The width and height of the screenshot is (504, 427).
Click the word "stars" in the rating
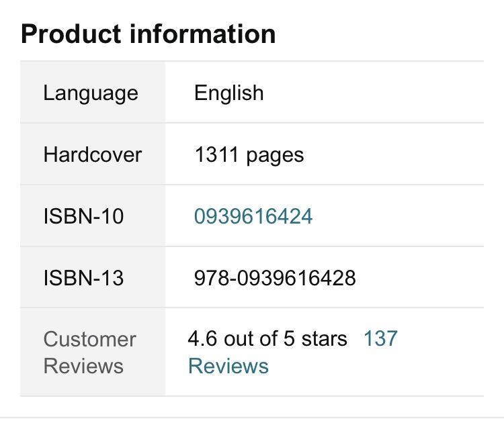[x=324, y=338]
